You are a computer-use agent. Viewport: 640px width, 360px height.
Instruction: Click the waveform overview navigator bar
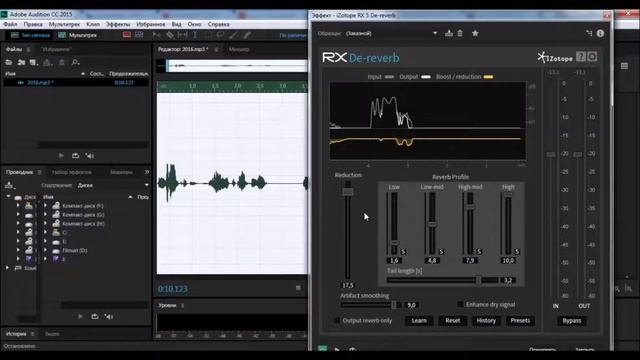[232, 66]
